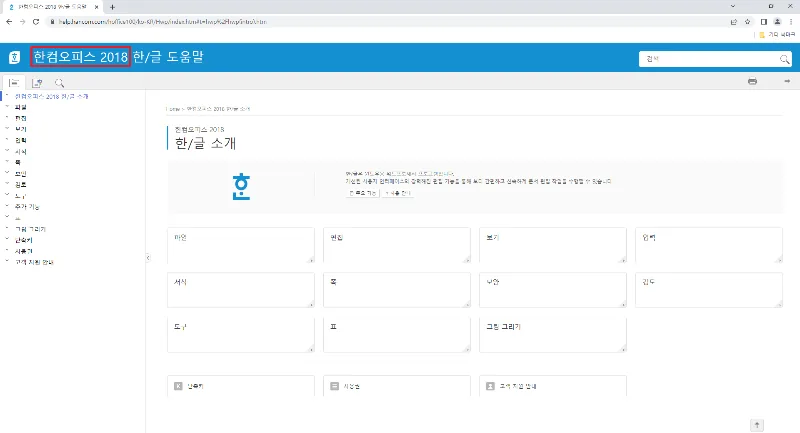Open the 보안 card in main content
Screen dimensions: 800x433
(x=553, y=290)
